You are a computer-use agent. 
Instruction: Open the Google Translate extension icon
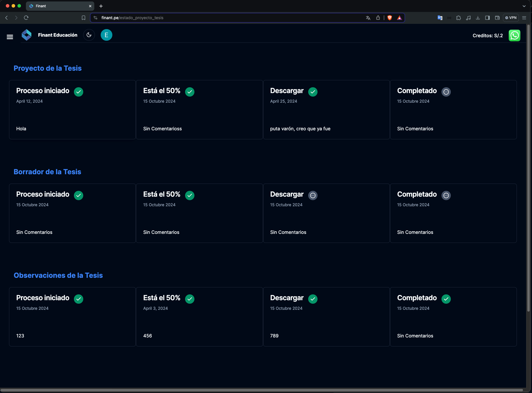[440, 18]
